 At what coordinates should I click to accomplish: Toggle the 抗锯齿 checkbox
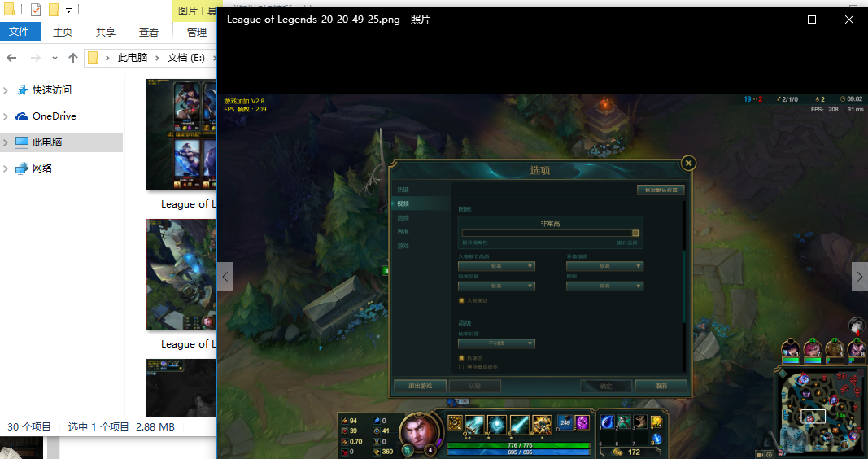(x=461, y=358)
